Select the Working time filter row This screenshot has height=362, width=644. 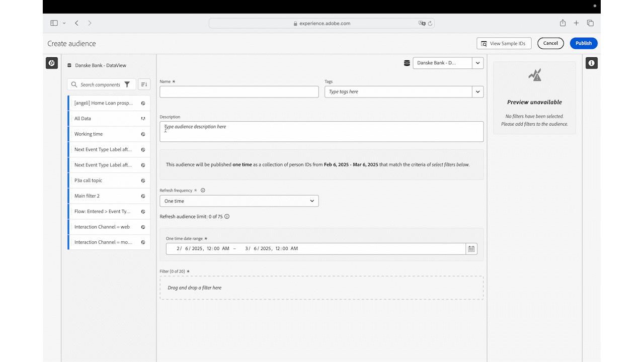pos(109,134)
